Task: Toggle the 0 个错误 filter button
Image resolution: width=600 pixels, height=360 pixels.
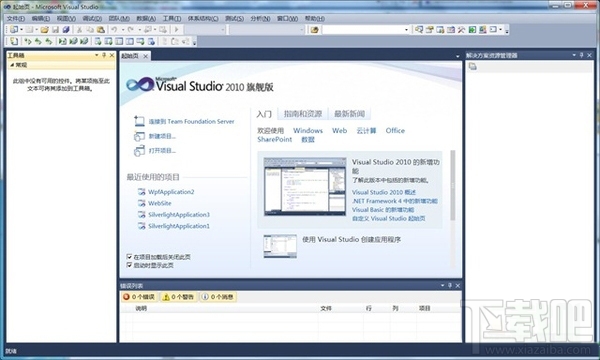Action: point(139,297)
